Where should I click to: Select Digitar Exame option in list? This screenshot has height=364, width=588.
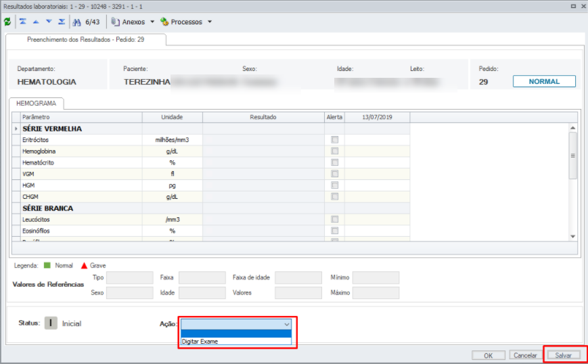pos(236,342)
